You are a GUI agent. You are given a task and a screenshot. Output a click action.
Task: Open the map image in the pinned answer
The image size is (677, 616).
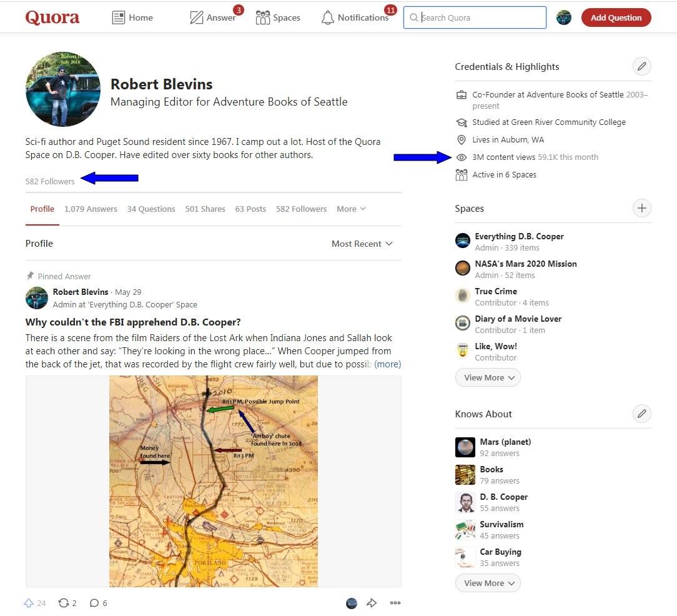click(x=214, y=481)
